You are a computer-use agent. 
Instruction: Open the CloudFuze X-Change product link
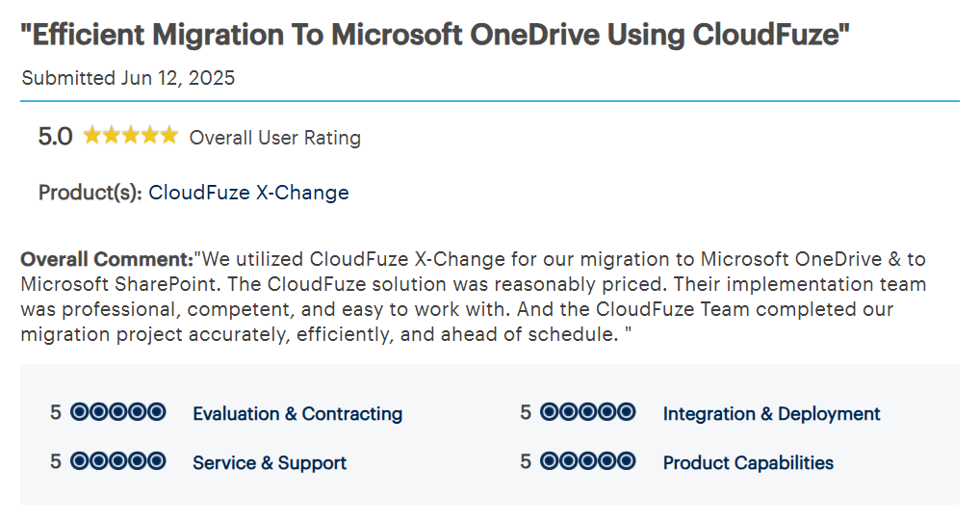click(x=248, y=193)
